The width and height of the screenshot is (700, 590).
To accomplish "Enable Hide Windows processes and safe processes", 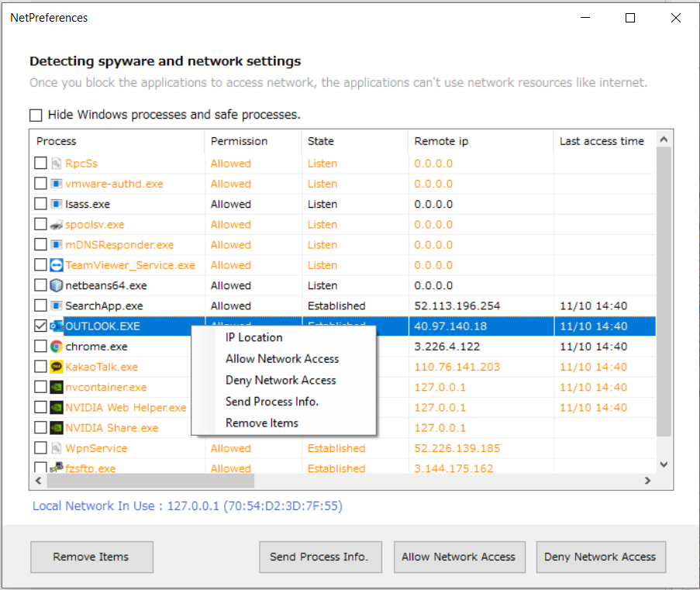I will [x=36, y=116].
